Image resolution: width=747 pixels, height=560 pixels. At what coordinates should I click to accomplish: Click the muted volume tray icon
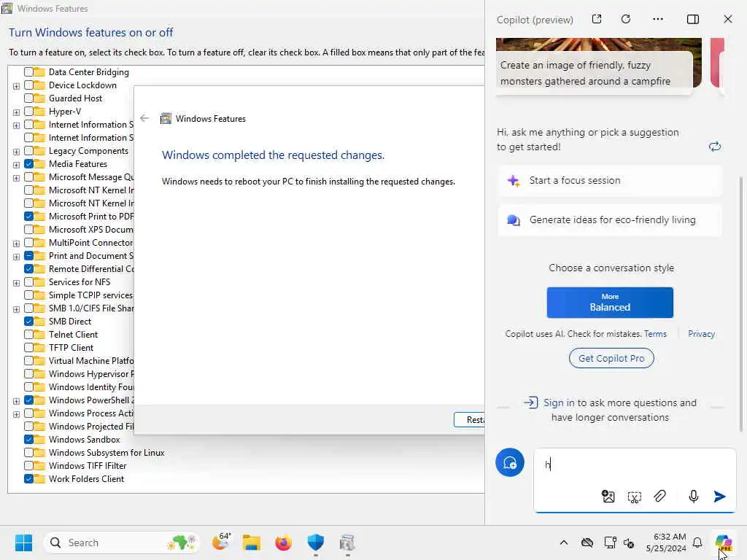pos(629,542)
